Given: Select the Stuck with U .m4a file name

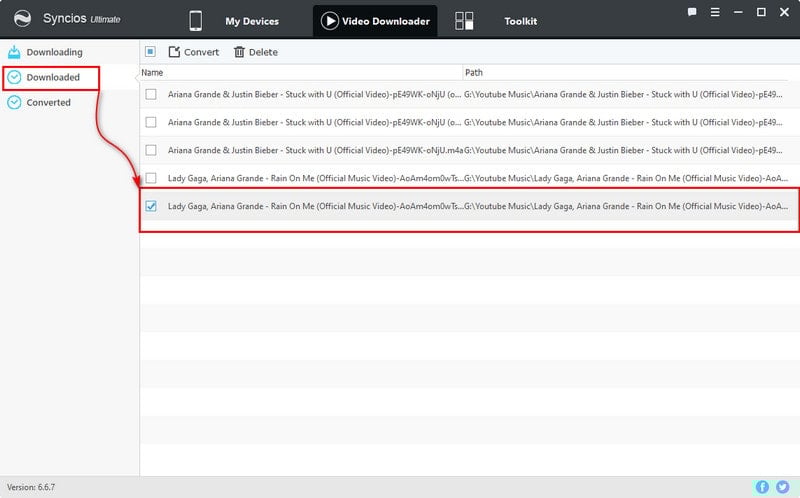Looking at the screenshot, I should [315, 150].
